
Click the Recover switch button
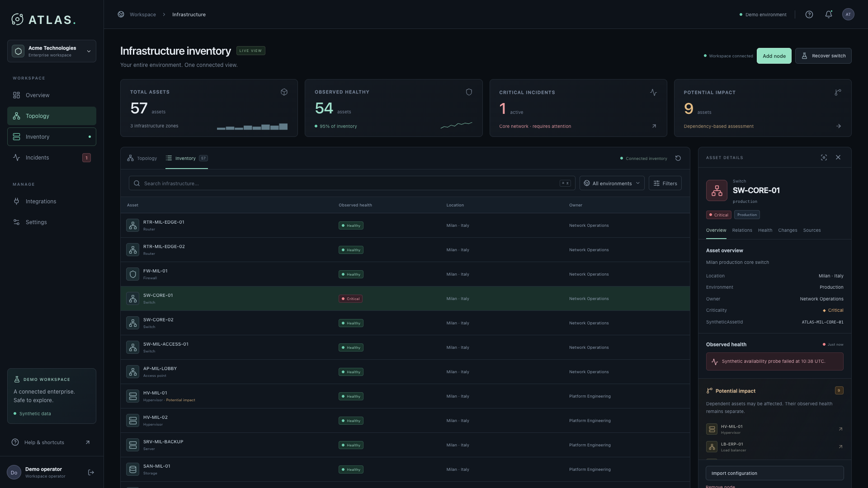click(823, 56)
